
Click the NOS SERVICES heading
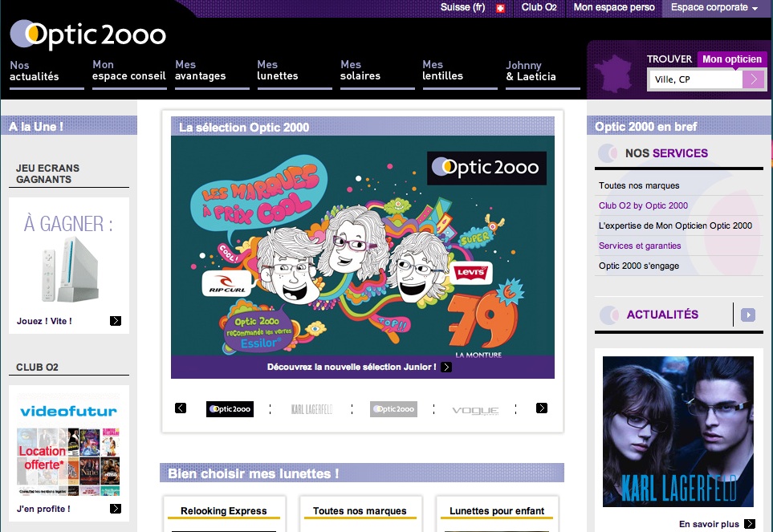[666, 153]
